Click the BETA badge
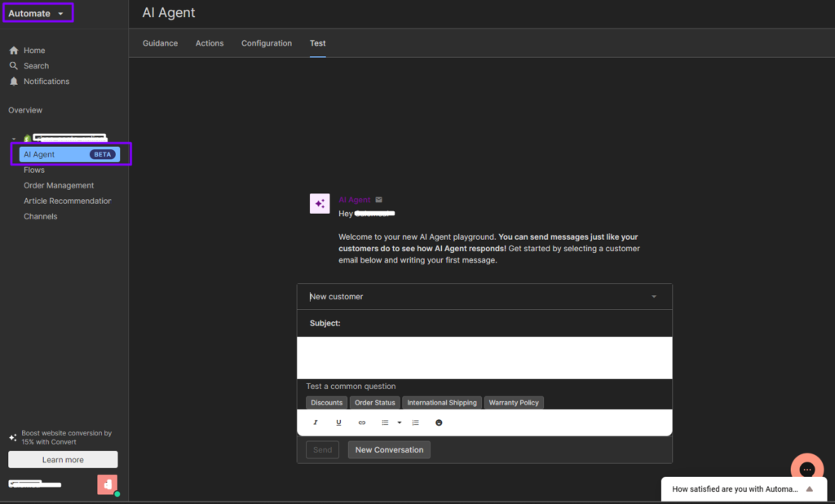Viewport: 835px width, 504px height. click(x=102, y=154)
